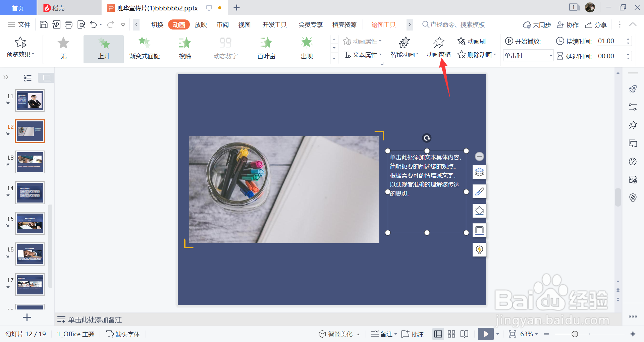Expand the slideshow play options arrow

pos(497,334)
